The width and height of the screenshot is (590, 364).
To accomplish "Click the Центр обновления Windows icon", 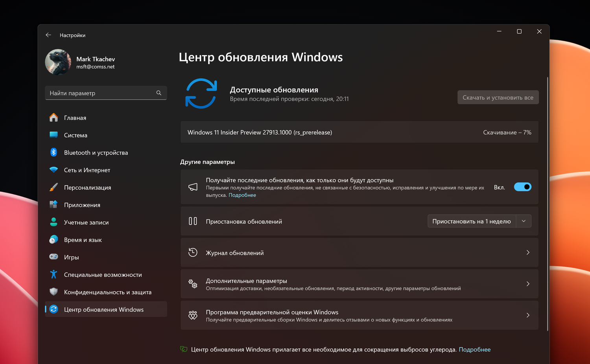I will [53, 309].
